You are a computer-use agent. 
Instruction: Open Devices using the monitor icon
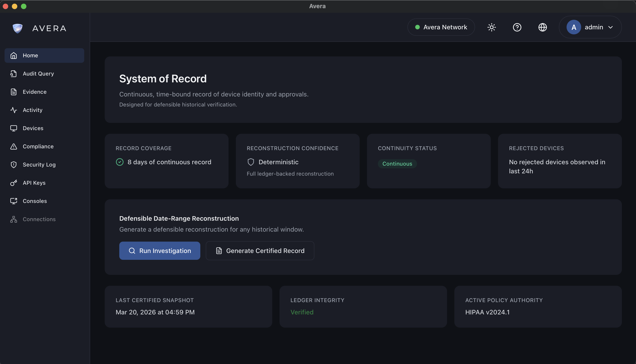point(13,128)
